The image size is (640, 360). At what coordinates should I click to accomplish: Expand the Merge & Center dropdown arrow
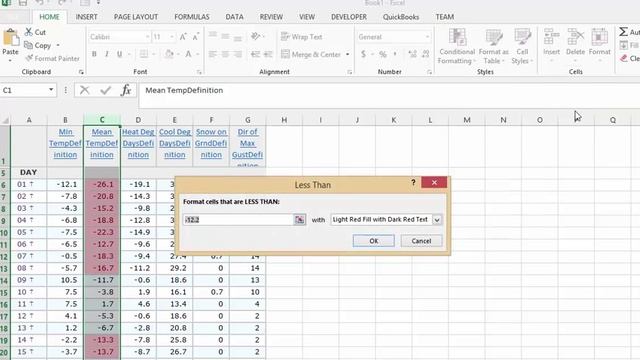[348, 54]
